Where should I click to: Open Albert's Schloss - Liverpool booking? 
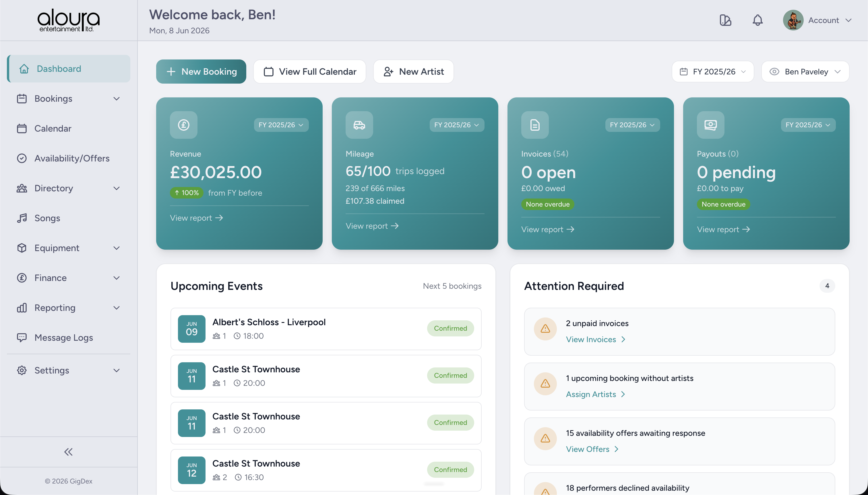pyautogui.click(x=326, y=329)
